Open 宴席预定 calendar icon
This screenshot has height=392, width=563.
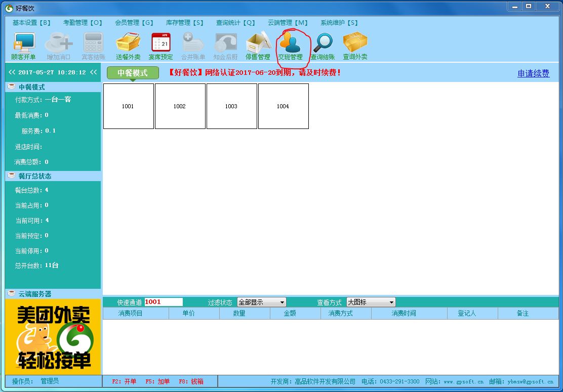160,46
